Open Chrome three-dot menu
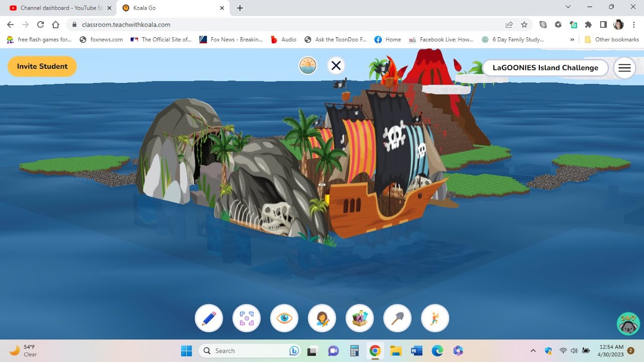The image size is (644, 362). 633,25
